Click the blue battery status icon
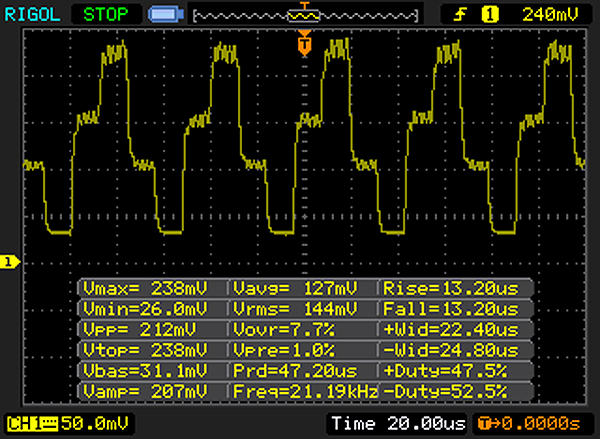Viewport: 600px width, 439px height. (x=166, y=15)
